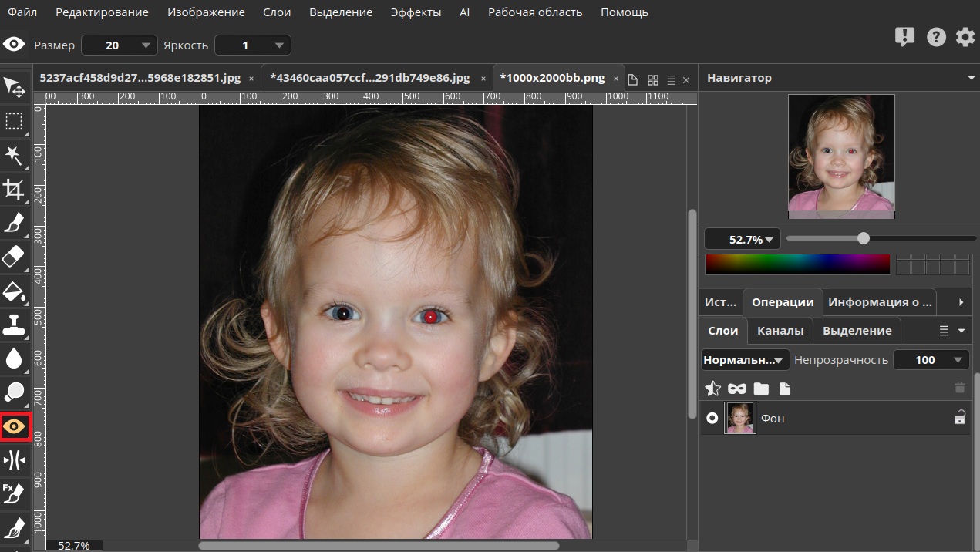
Task: Pick the Paint Bucket fill tool
Action: 14,291
